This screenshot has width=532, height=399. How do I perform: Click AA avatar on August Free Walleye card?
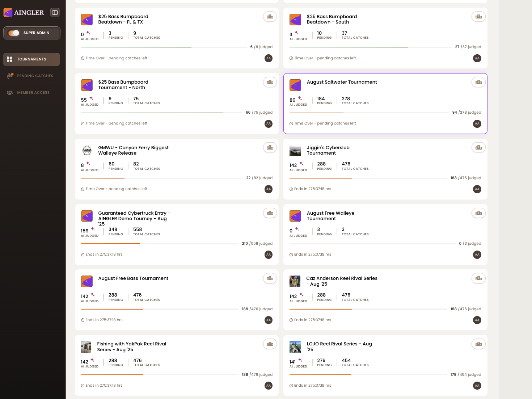click(x=477, y=255)
